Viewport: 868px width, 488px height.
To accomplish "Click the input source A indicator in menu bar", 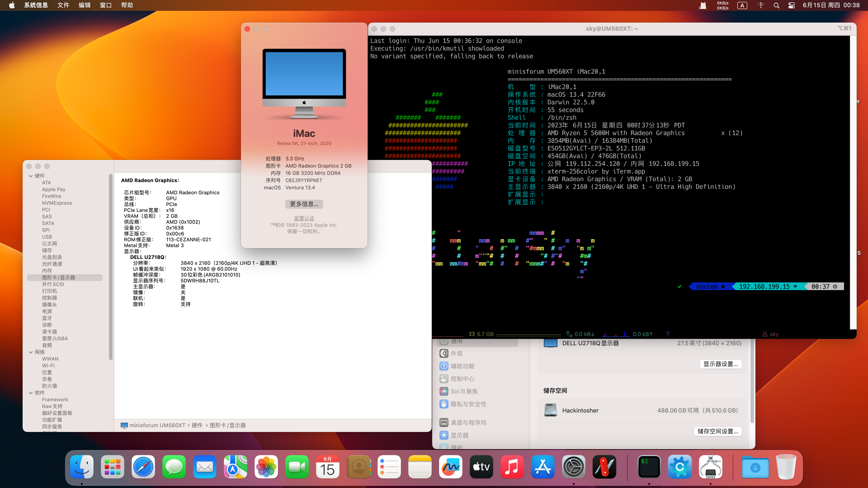I will point(742,5).
